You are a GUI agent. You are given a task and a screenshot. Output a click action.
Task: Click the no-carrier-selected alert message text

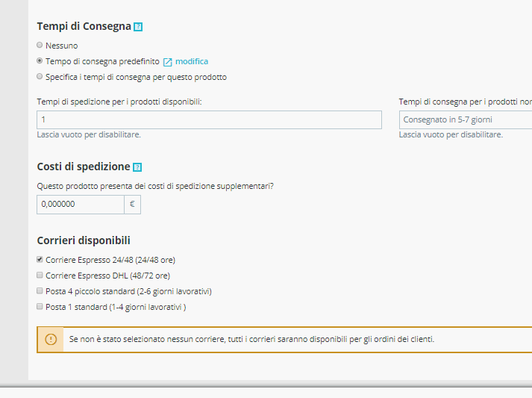pos(251,339)
